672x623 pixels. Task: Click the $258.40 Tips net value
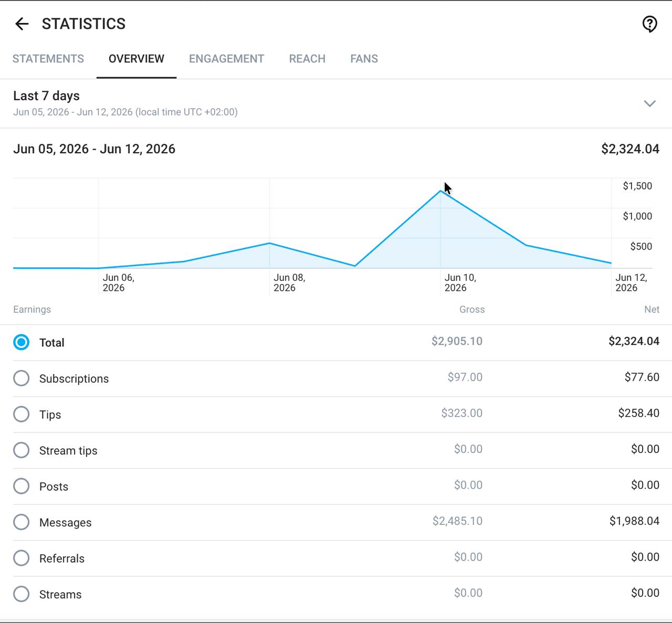coord(638,413)
